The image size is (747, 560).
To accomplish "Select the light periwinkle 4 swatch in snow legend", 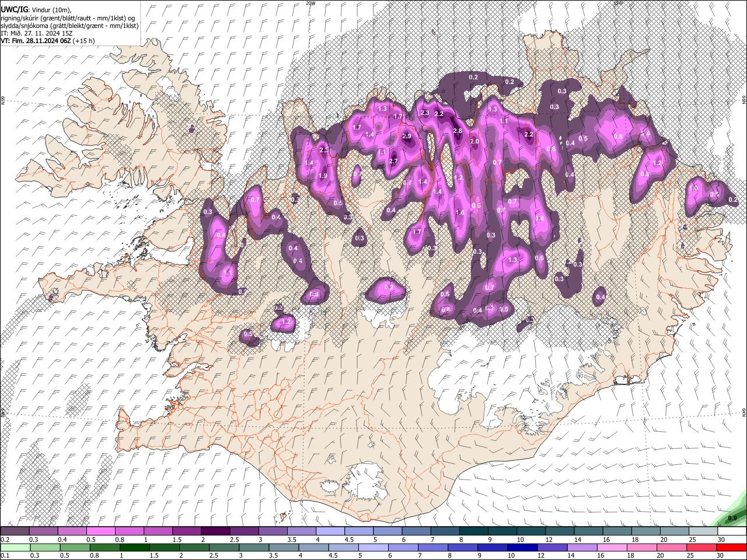I will pyautogui.click(x=330, y=531).
